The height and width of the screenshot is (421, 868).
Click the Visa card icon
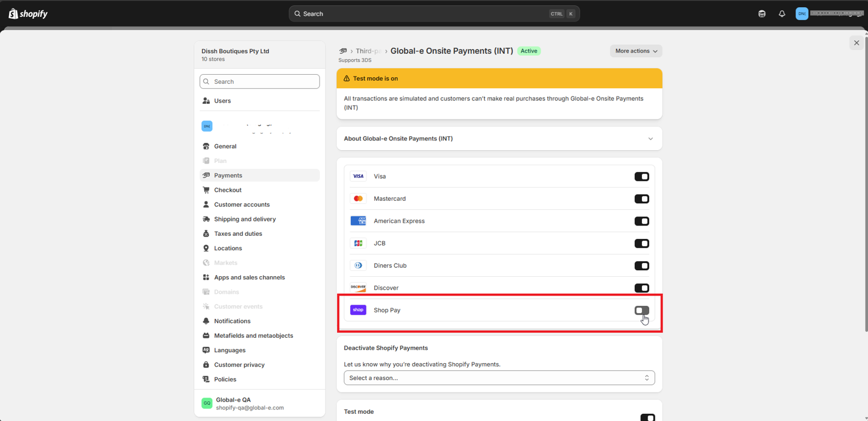pyautogui.click(x=358, y=177)
